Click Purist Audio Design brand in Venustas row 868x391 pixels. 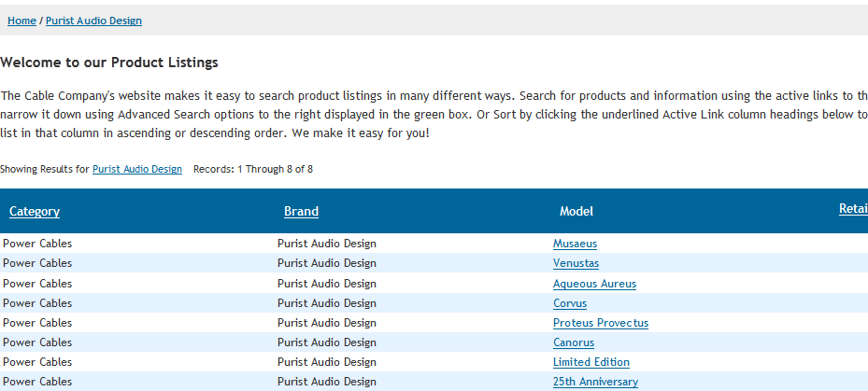click(x=327, y=263)
